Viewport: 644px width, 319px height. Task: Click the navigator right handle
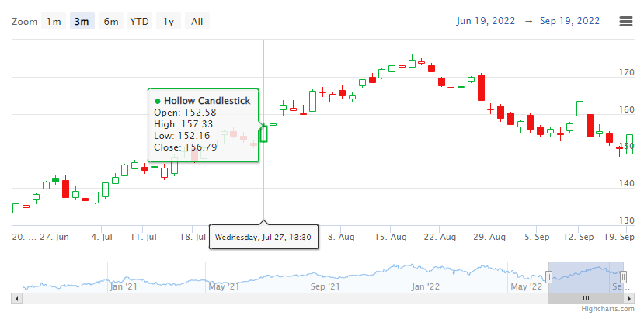pyautogui.click(x=624, y=277)
